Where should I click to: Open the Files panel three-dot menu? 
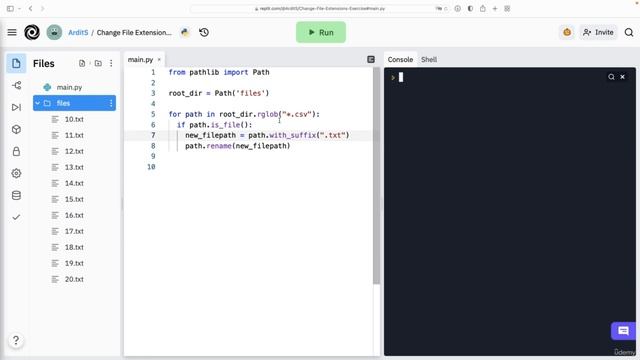pyautogui.click(x=111, y=63)
